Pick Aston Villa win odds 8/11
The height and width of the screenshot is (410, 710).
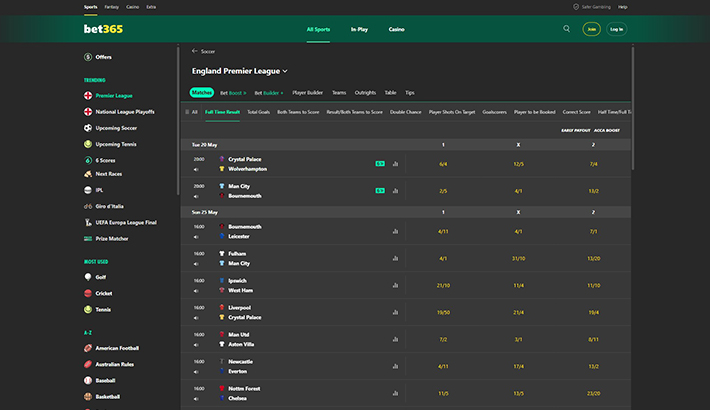coord(593,339)
